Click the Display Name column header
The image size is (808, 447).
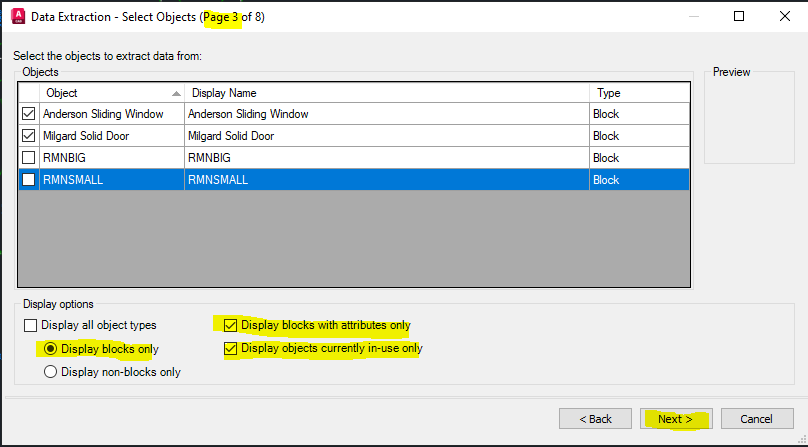[387, 93]
